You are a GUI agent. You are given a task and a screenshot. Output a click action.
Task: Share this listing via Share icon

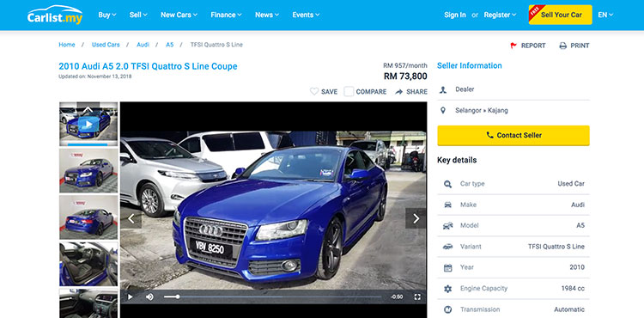[x=398, y=92]
